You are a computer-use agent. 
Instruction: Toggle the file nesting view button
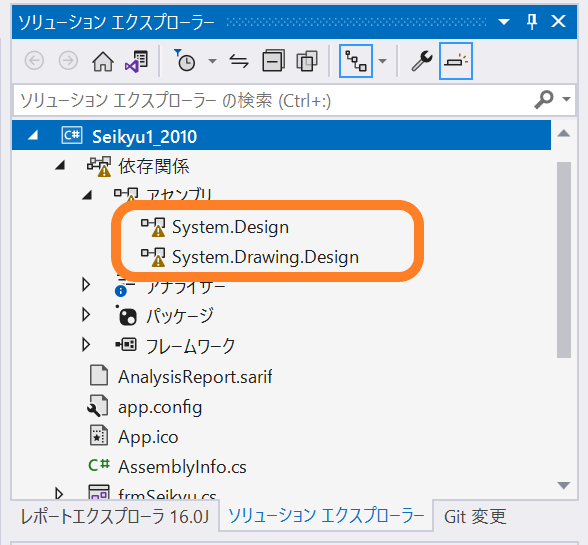(356, 61)
